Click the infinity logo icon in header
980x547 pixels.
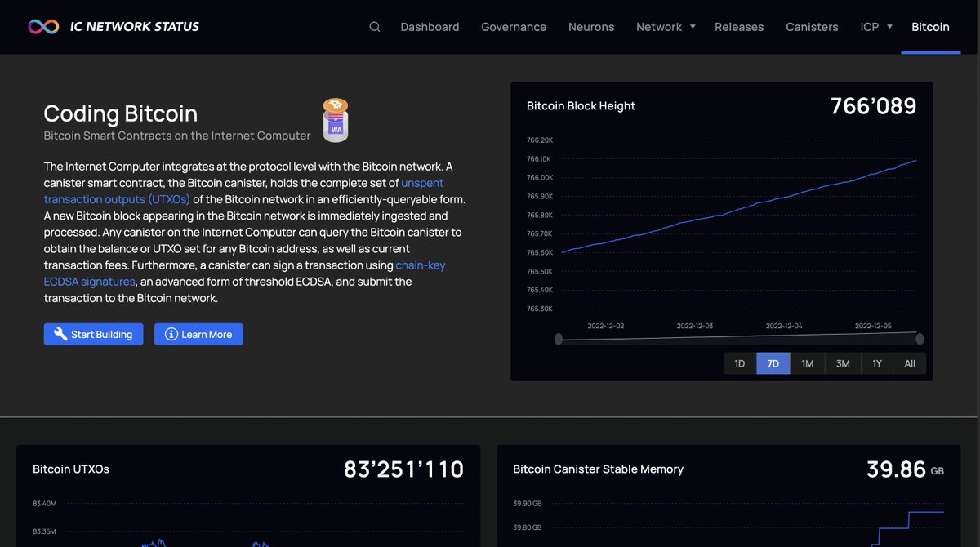[43, 27]
